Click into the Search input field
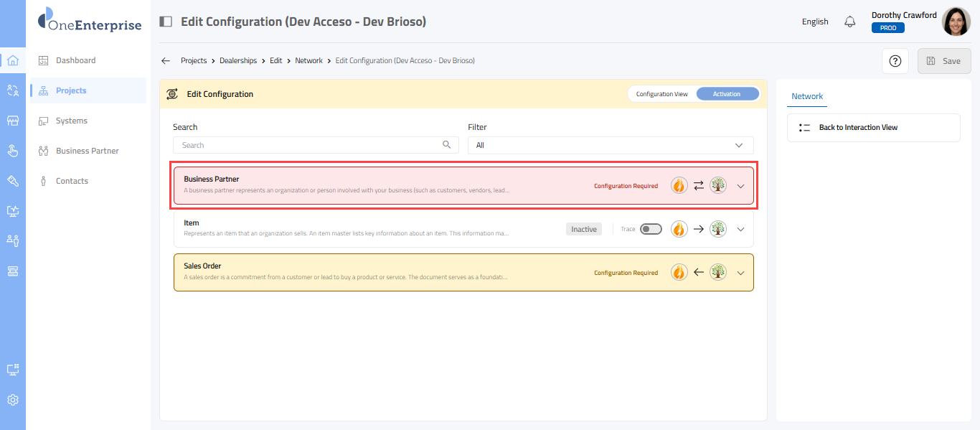This screenshot has height=430, width=980. 308,145
